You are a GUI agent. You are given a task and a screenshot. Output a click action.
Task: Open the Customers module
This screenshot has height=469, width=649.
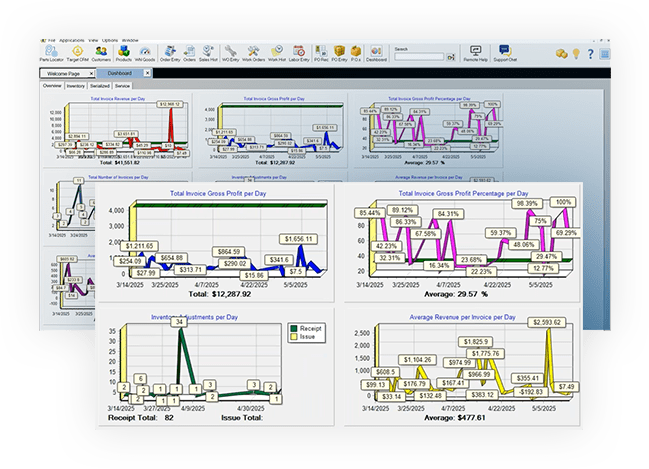coord(100,52)
